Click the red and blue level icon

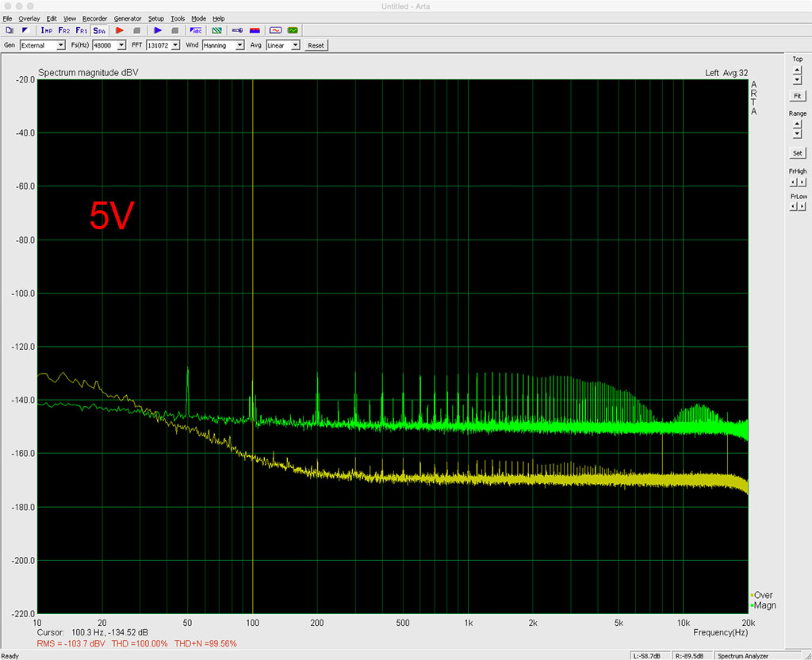(255, 31)
